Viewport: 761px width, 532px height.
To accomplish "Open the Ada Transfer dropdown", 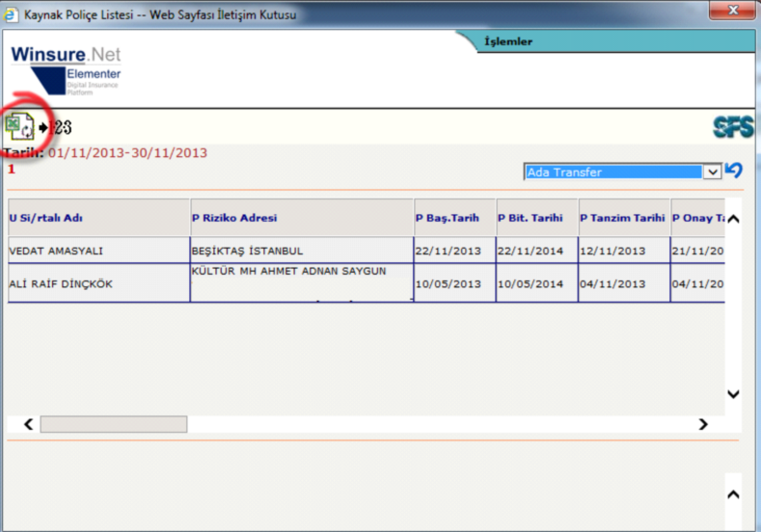I will click(712, 172).
